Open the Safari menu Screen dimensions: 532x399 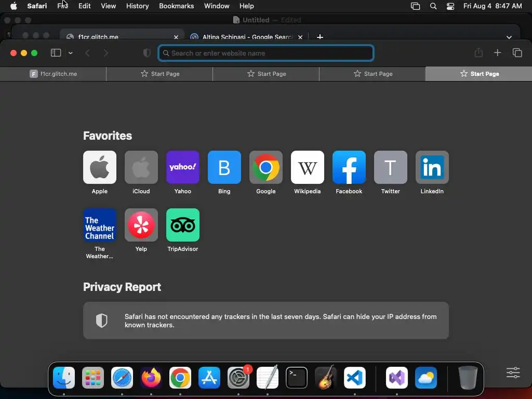37,6
